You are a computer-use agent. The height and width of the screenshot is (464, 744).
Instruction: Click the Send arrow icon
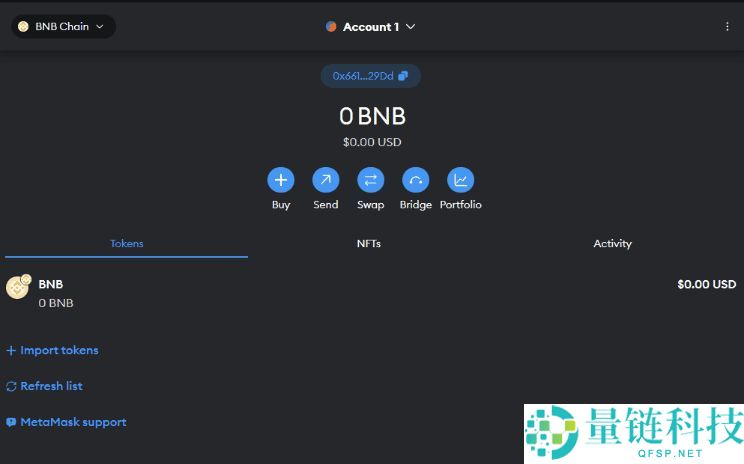(326, 180)
